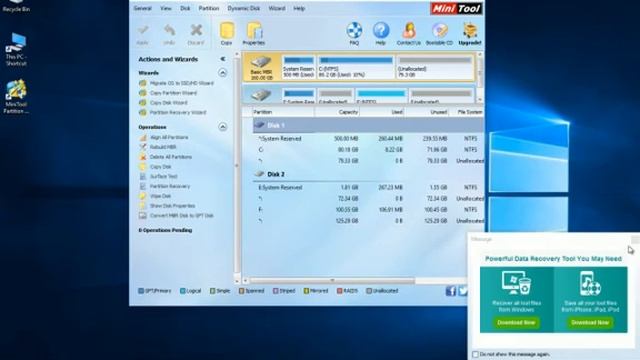Viewport: 640px width, 360px height.
Task: Click Download Now for iPhone recovery
Action: [590, 322]
